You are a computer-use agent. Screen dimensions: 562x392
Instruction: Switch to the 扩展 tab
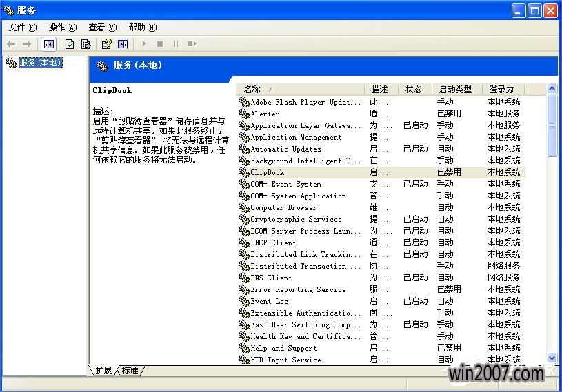[103, 371]
